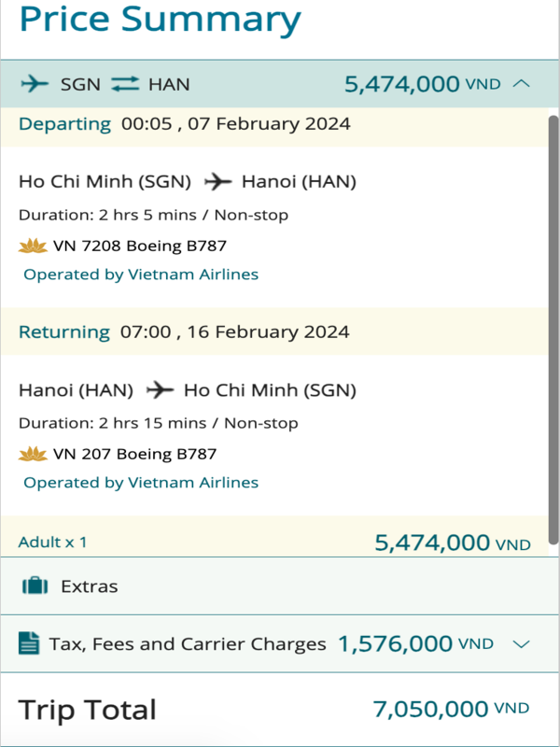Image resolution: width=560 pixels, height=747 pixels.
Task: Click the vertical scrollbar of the summary panel
Action: (x=553, y=327)
